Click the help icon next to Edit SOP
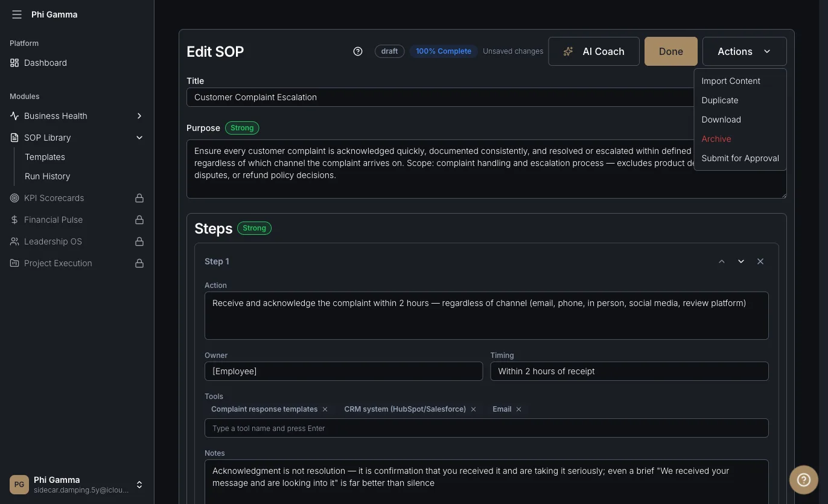 click(358, 51)
